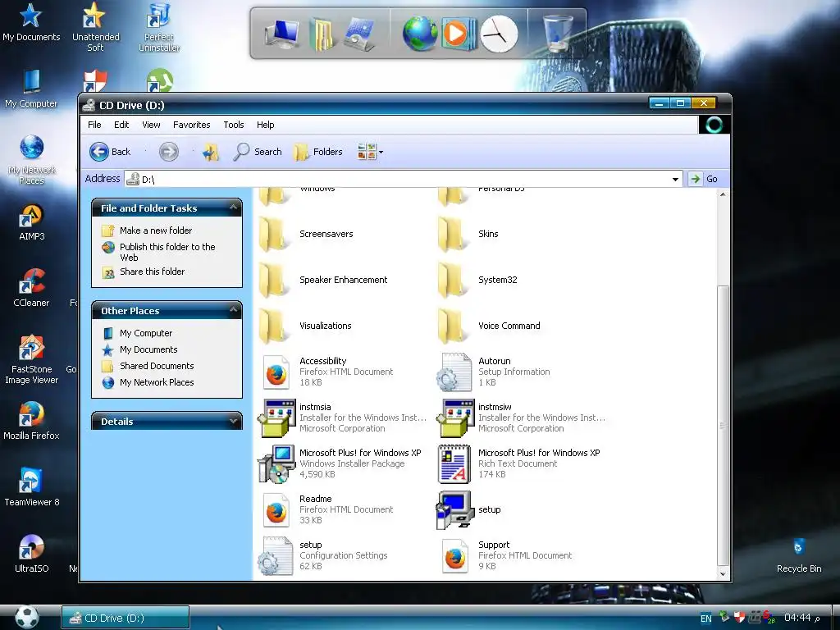The image size is (840, 630).
Task: Click the EN language indicator in tray
Action: [x=706, y=619]
